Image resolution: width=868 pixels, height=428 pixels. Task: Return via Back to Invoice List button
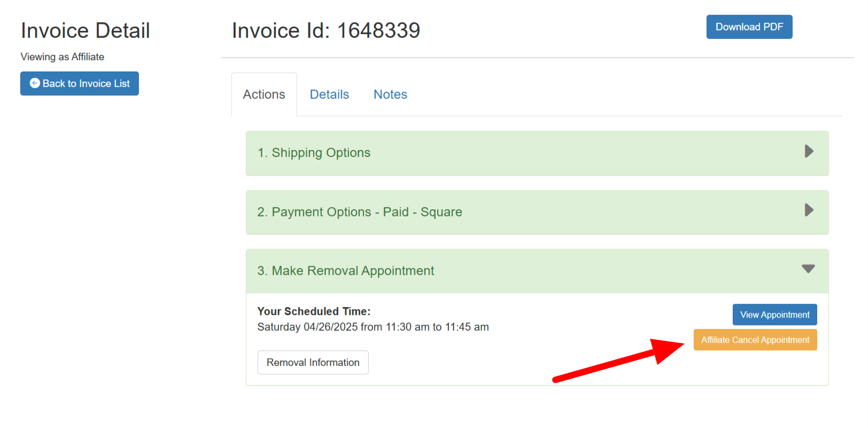[x=80, y=83]
